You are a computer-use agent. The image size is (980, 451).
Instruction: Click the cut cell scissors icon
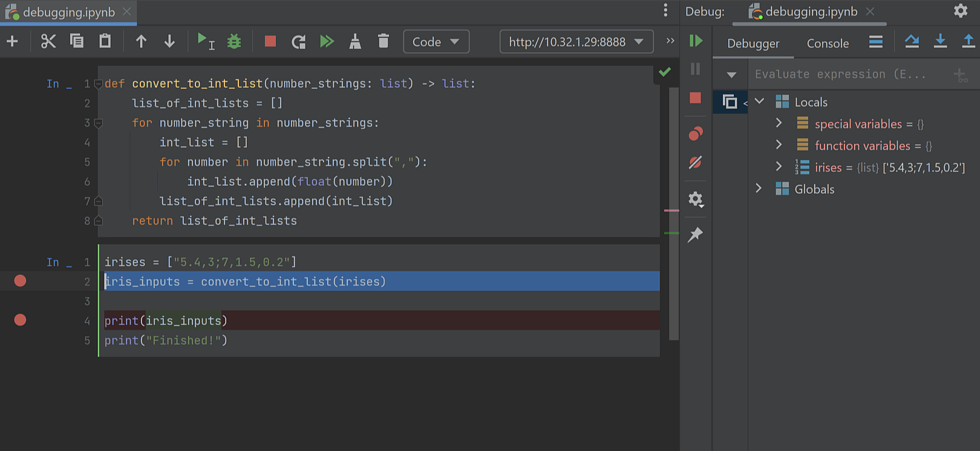[48, 42]
